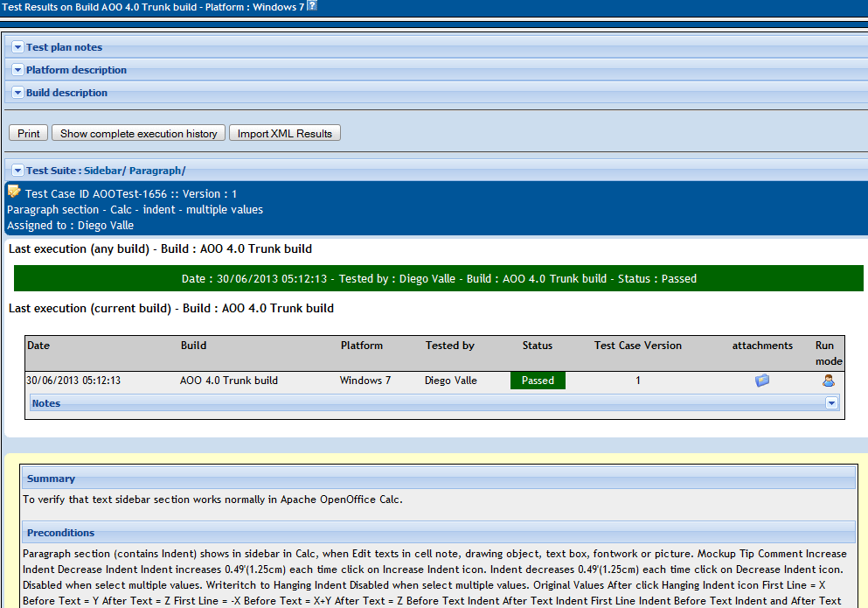Click the Platform description heading

[76, 70]
